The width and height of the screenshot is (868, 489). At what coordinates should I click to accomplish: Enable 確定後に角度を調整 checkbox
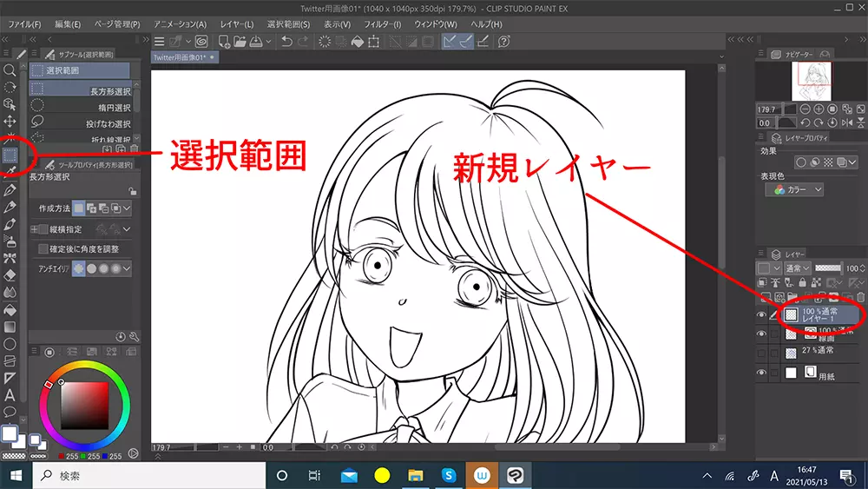click(43, 248)
